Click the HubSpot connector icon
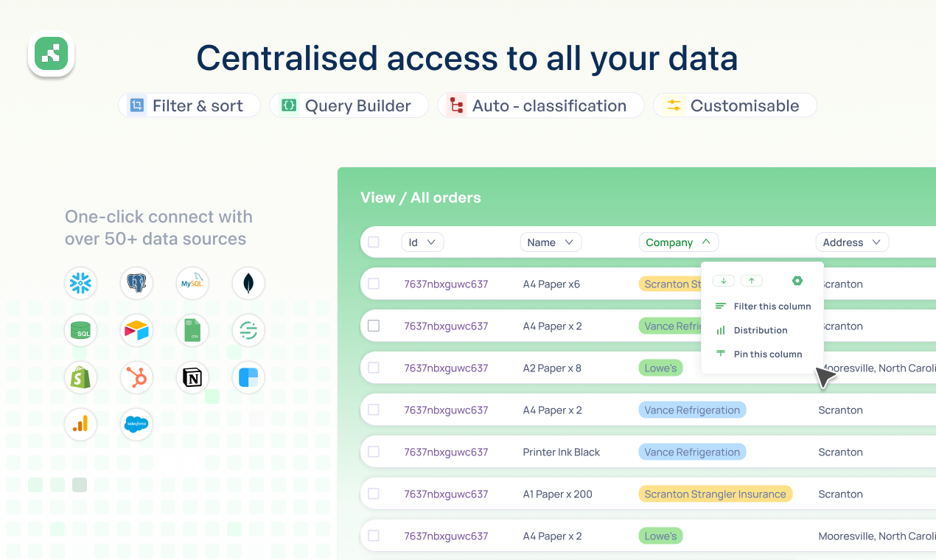 pyautogui.click(x=136, y=378)
